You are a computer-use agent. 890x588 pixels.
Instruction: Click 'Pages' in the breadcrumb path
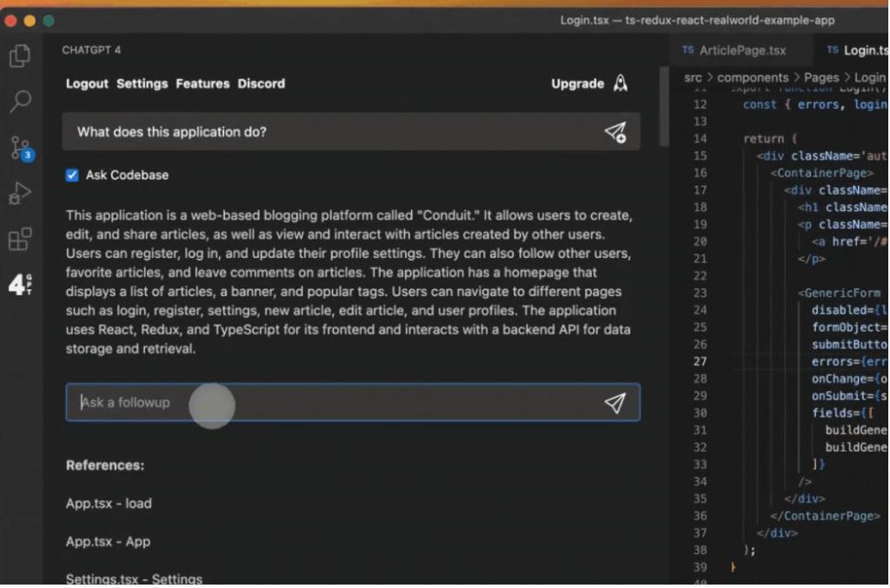(x=820, y=77)
